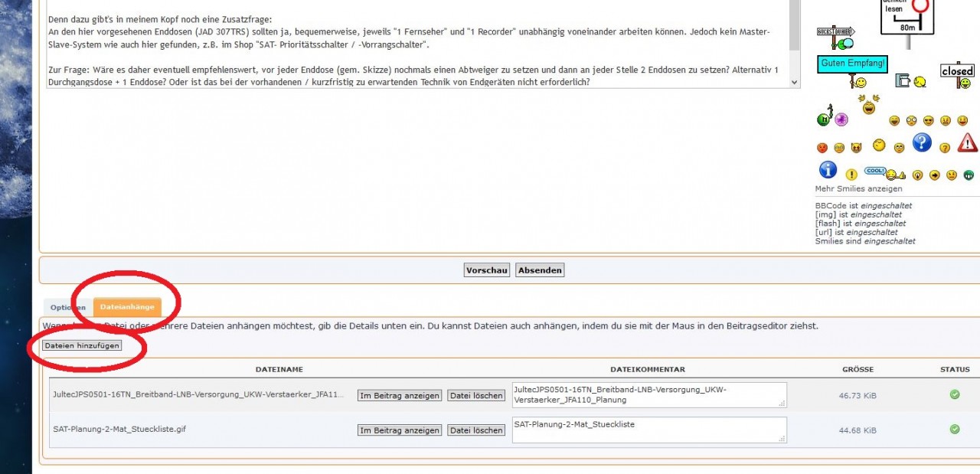
Task: Submit the post with Absenden
Action: pos(540,270)
